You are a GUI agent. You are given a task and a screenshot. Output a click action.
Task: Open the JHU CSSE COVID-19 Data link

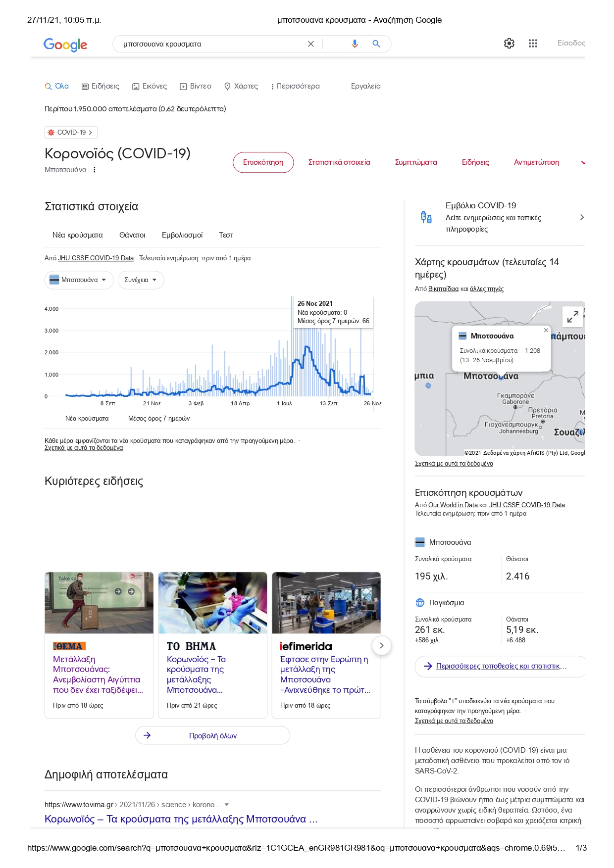tap(96, 258)
